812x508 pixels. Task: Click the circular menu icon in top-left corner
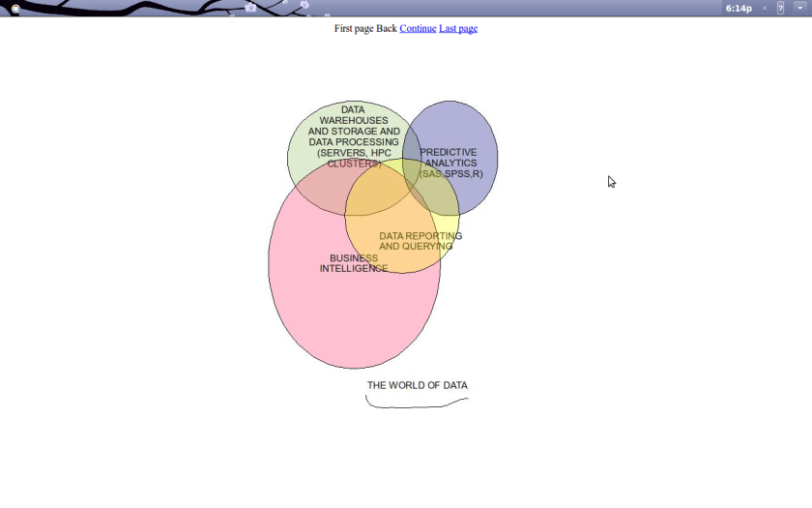(15, 9)
